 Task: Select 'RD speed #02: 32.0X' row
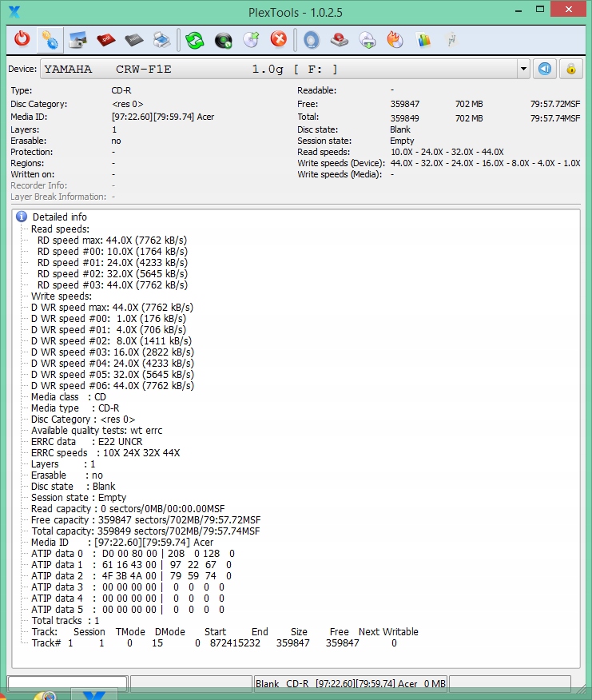click(x=113, y=273)
